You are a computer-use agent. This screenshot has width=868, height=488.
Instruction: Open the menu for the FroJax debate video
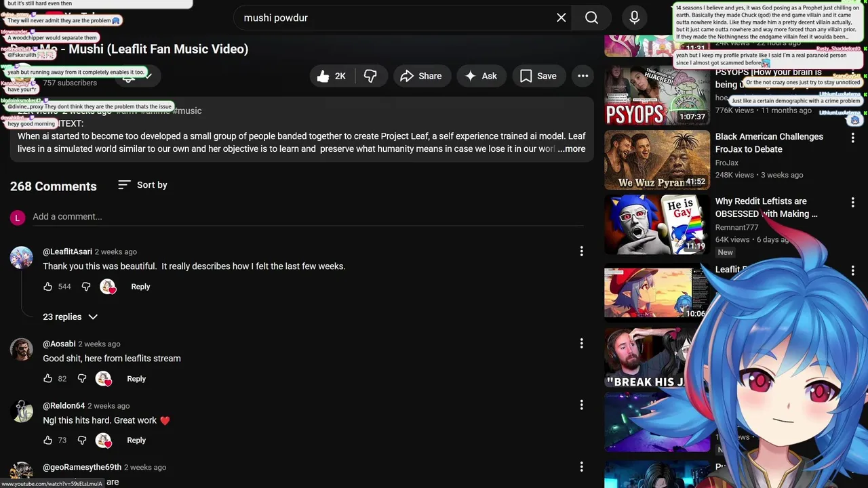click(853, 138)
